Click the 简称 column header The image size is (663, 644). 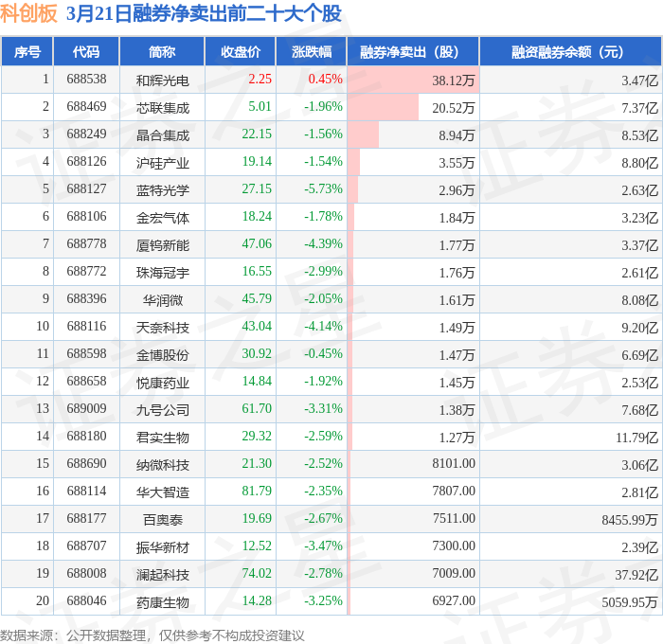point(162,51)
